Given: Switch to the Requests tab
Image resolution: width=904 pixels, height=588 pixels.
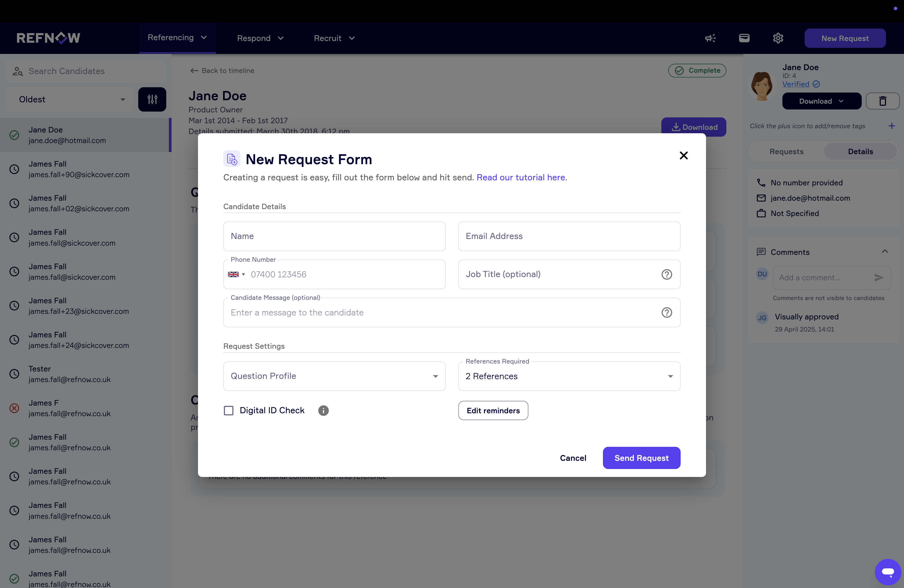Looking at the screenshot, I should click(x=786, y=151).
